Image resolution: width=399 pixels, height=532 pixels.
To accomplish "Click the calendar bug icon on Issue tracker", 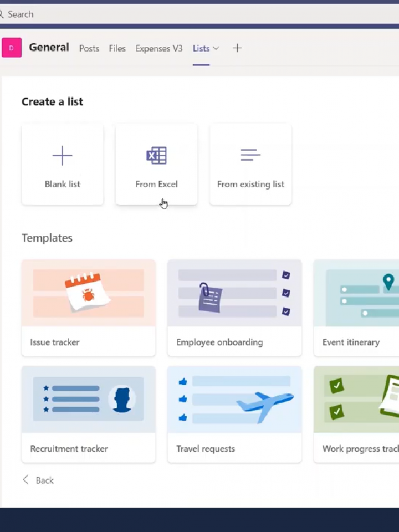I will (88, 293).
